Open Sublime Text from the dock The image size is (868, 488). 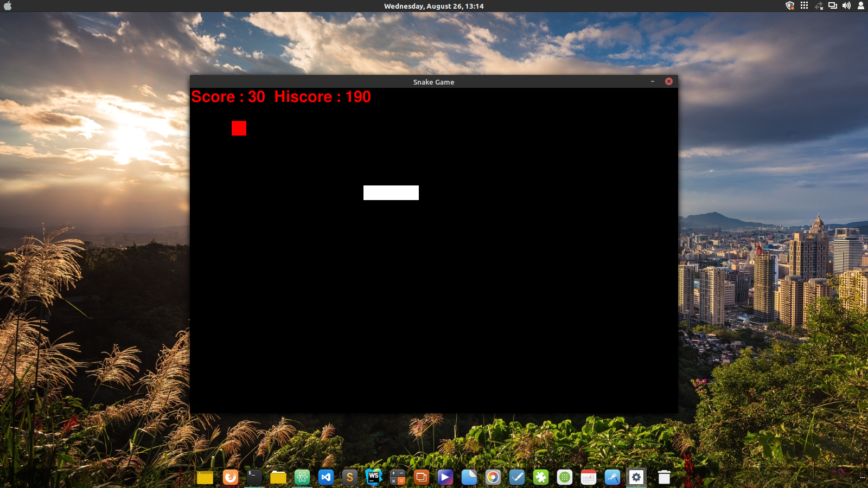click(x=349, y=478)
